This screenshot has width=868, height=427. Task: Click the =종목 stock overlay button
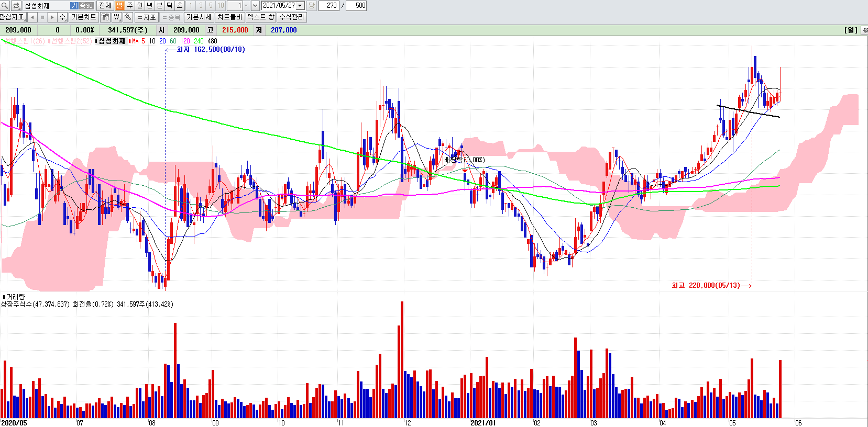point(171,17)
